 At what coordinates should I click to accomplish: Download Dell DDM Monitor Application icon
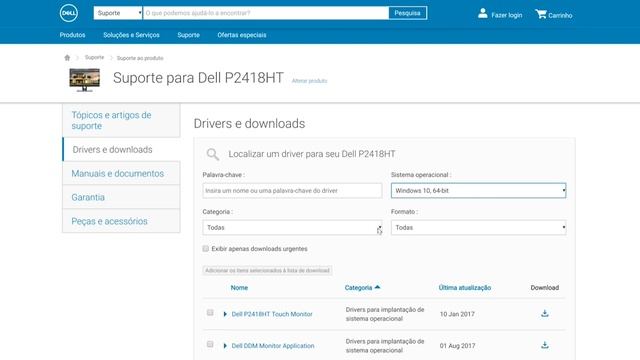coord(544,345)
